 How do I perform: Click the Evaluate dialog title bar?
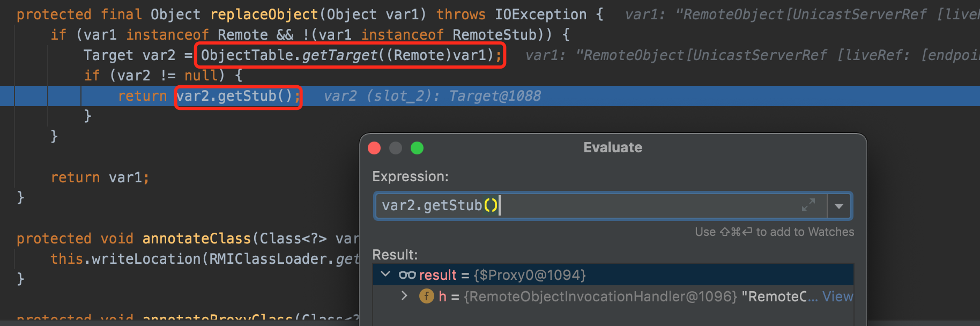coord(612,147)
